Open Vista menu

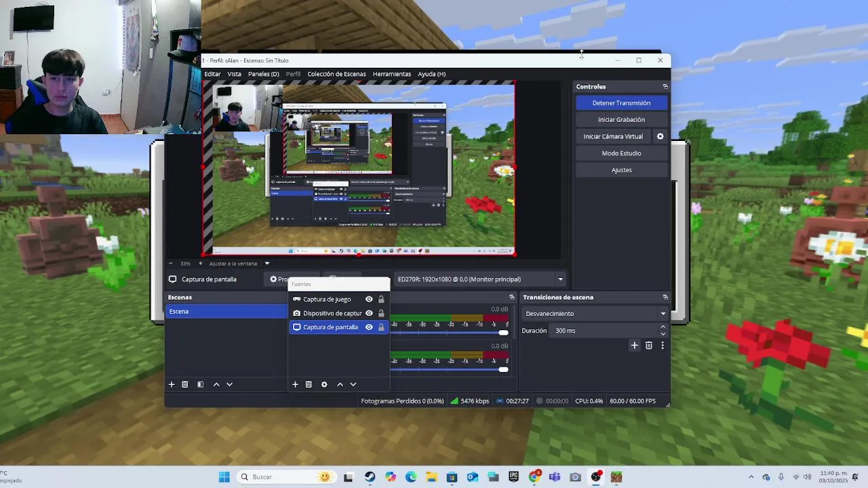(x=235, y=74)
